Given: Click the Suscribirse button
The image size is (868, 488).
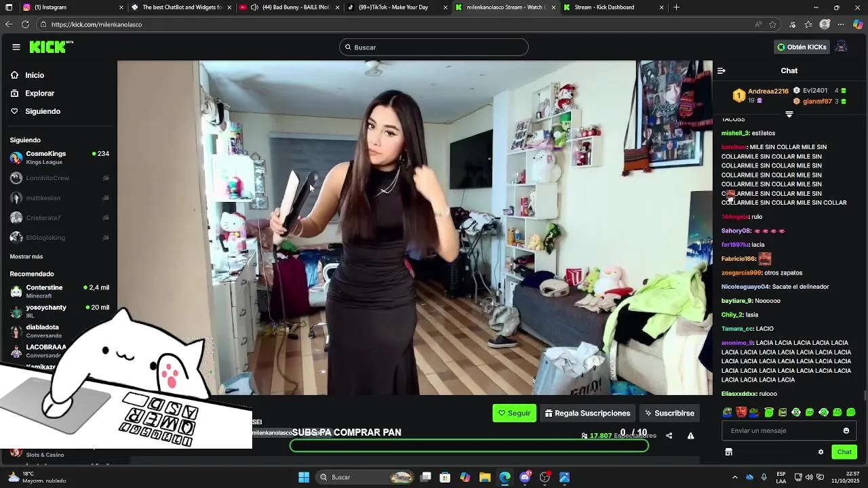Looking at the screenshot, I should pyautogui.click(x=669, y=413).
